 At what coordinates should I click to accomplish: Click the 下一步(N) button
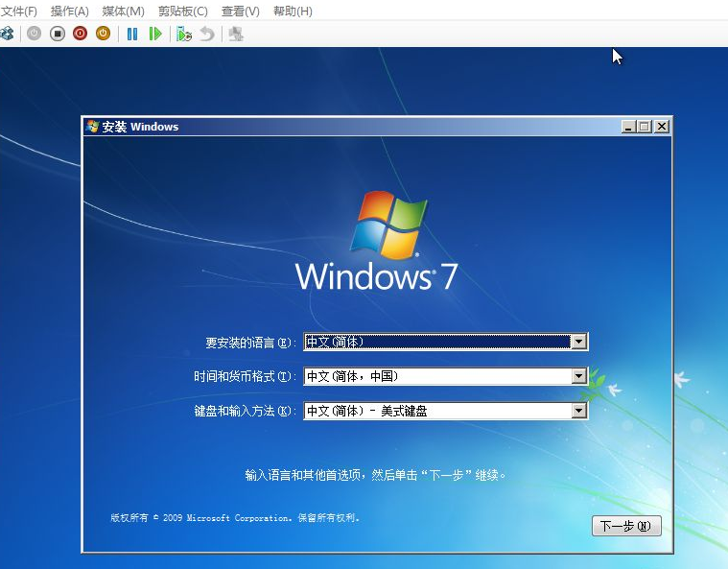[x=626, y=526]
